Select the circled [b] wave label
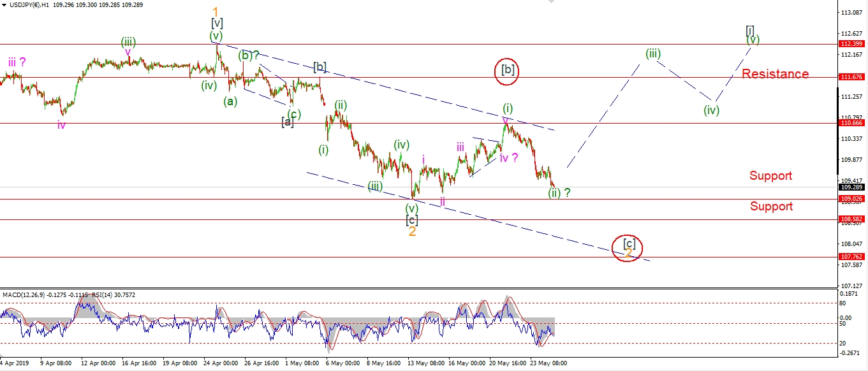 (x=508, y=69)
